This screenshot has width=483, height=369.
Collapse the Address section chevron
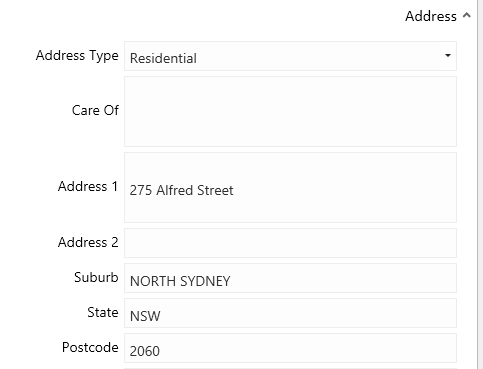[x=467, y=15]
